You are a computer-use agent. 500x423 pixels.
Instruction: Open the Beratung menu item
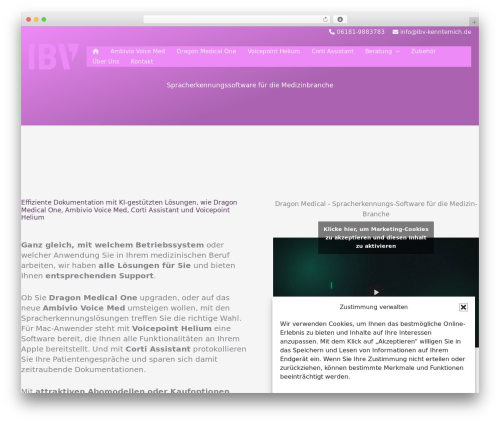click(378, 51)
